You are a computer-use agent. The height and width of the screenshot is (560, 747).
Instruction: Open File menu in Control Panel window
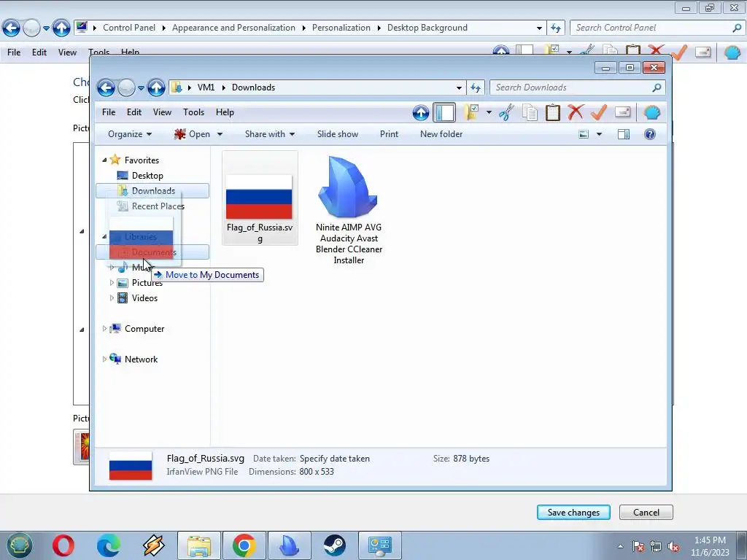[14, 52]
